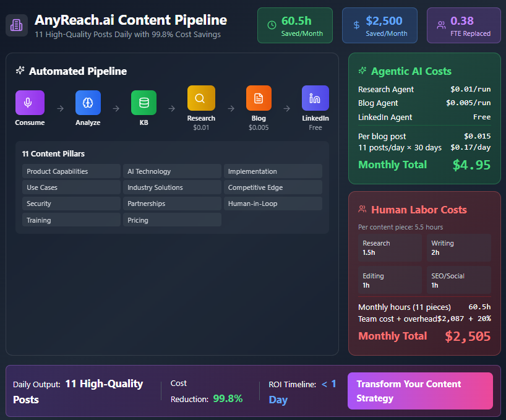Screen dimensions: 506x420
Task: Select the Use Cases pillar
Action: click(x=71, y=187)
